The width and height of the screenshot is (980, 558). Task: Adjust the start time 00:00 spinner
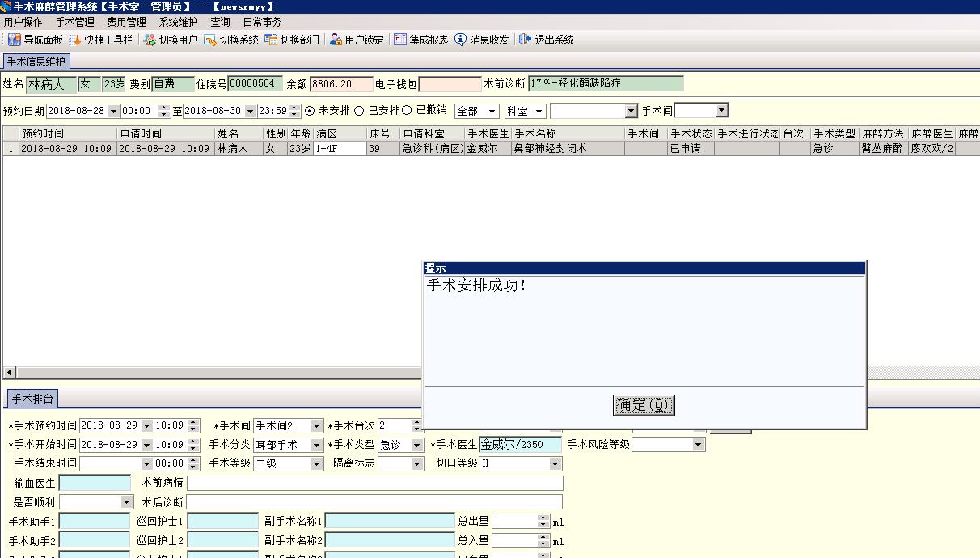click(x=164, y=111)
